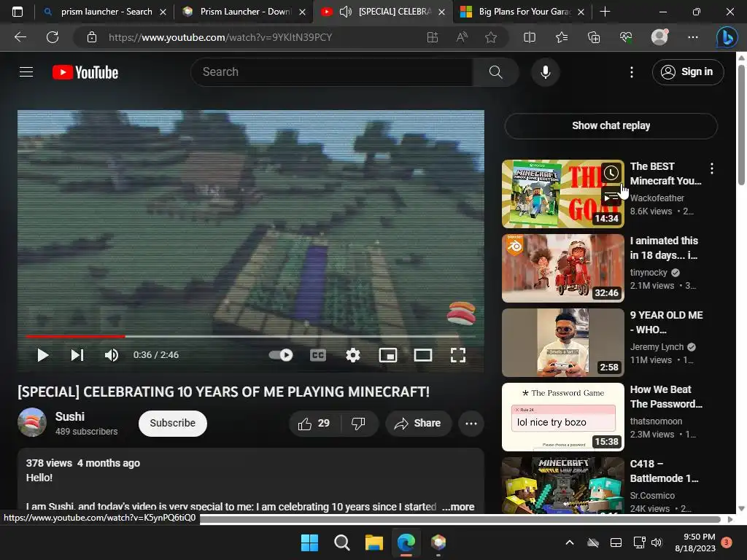
Task: Go to the YouTube home logo
Action: pyautogui.click(x=85, y=72)
